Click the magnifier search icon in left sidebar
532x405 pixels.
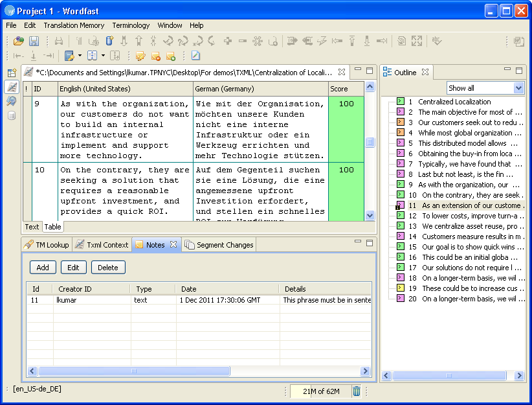(x=12, y=101)
